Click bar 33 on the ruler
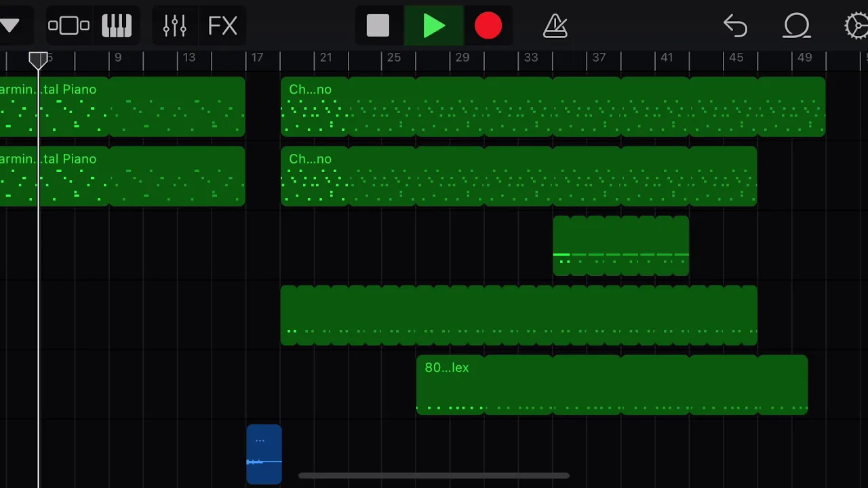 click(x=531, y=58)
